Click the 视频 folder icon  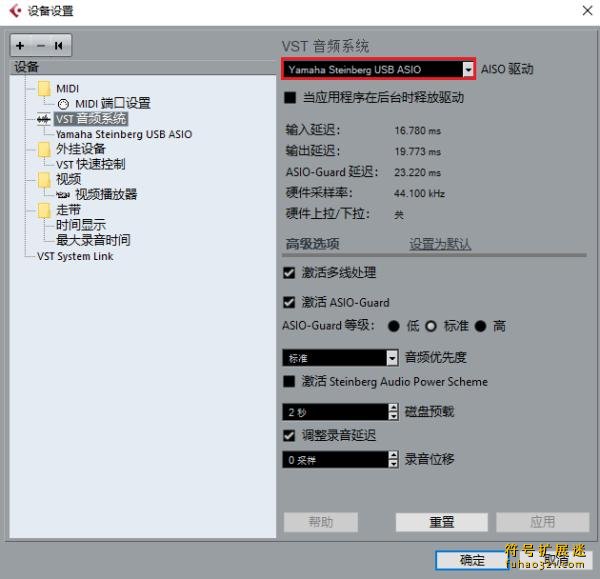click(x=44, y=179)
